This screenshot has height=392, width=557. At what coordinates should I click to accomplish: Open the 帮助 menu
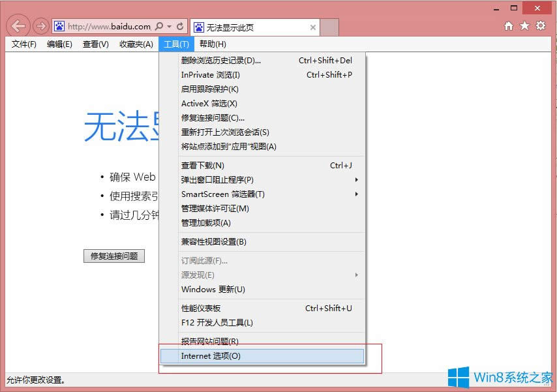click(x=212, y=44)
